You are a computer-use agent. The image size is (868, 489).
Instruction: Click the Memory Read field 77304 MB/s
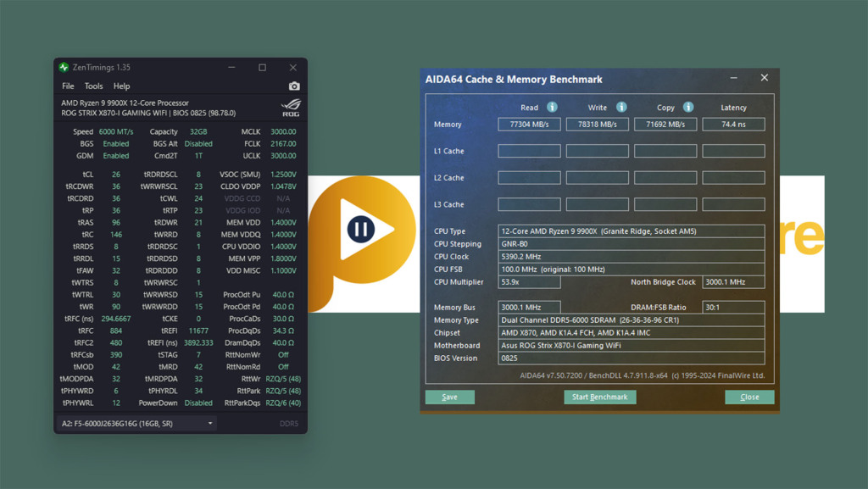(529, 125)
